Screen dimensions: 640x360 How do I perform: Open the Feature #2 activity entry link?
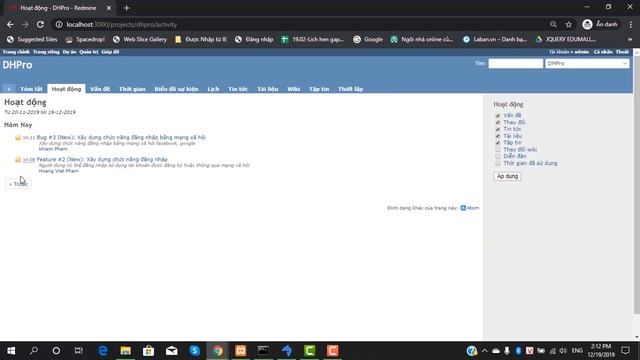(102, 160)
